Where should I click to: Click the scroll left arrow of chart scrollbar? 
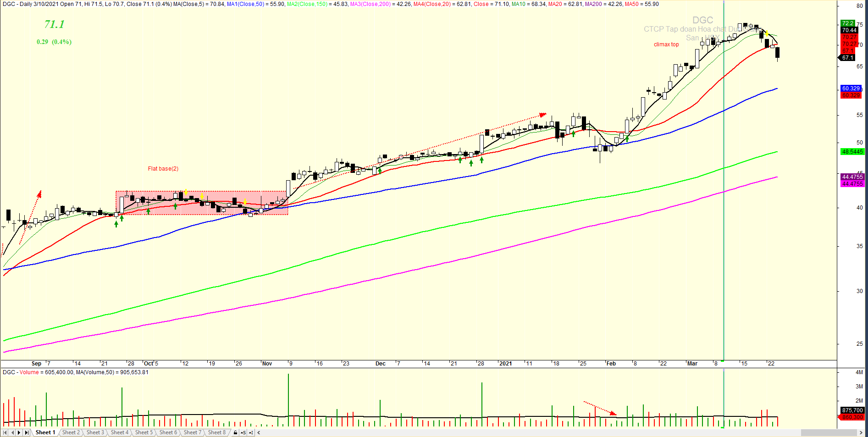tap(259, 432)
